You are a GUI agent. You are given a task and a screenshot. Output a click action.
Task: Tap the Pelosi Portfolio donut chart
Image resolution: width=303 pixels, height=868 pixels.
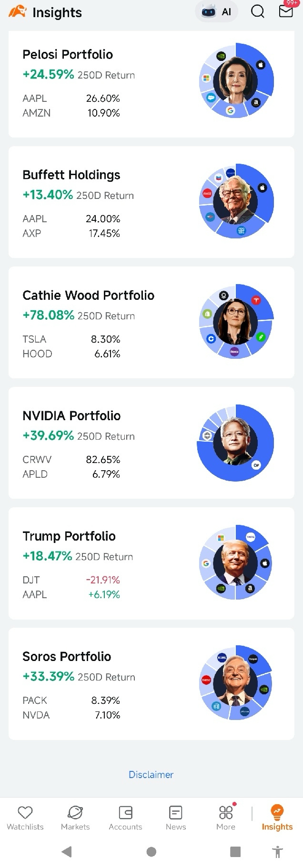pos(236,81)
